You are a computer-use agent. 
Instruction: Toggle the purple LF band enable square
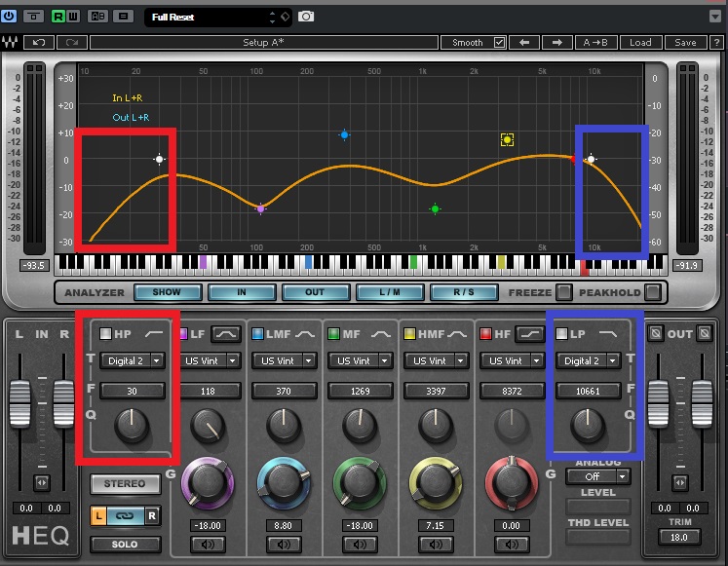pos(183,333)
